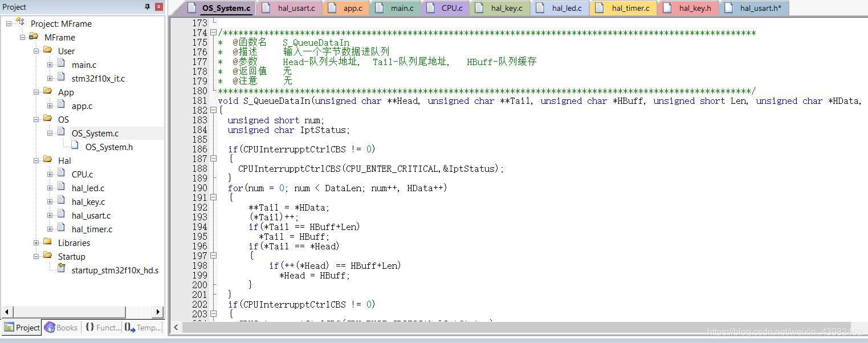
Task: Switch to the Books bottom tab
Action: (61, 328)
